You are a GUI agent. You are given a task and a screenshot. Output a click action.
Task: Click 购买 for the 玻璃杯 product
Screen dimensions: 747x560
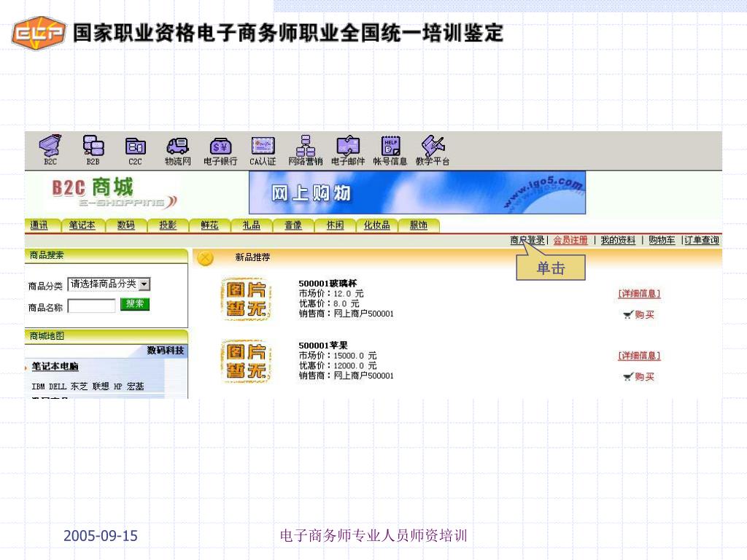click(644, 315)
